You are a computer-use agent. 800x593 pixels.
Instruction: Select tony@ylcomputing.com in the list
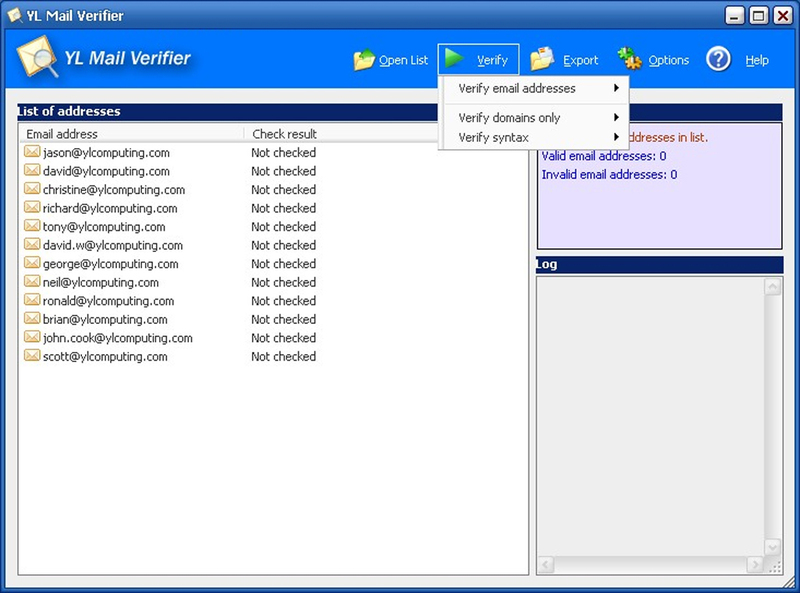click(104, 227)
